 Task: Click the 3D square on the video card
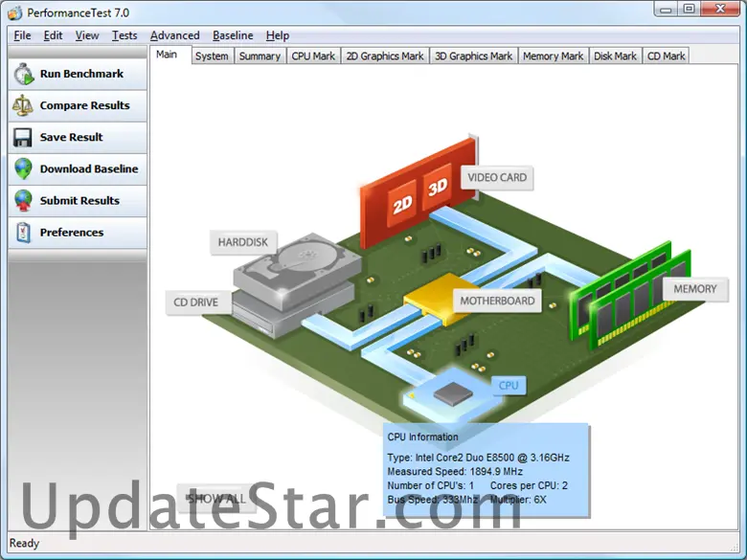tap(437, 187)
